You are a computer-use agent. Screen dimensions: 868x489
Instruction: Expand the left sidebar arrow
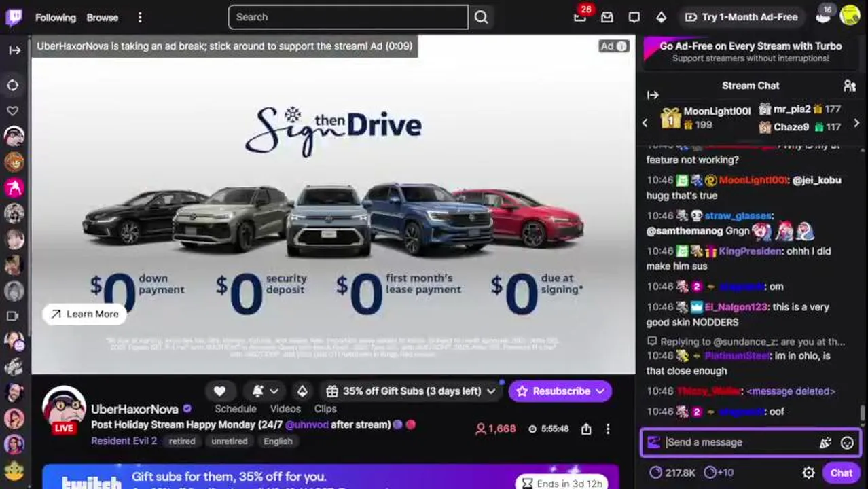pyautogui.click(x=14, y=50)
